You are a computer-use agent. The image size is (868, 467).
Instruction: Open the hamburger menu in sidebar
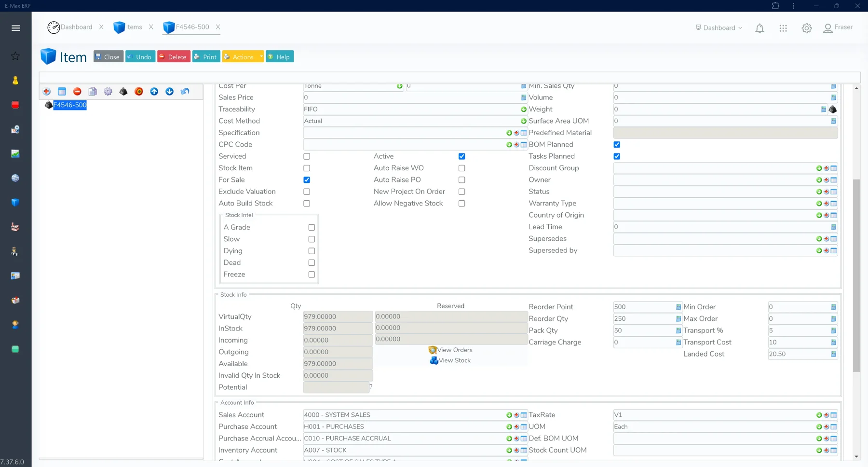pyautogui.click(x=15, y=28)
